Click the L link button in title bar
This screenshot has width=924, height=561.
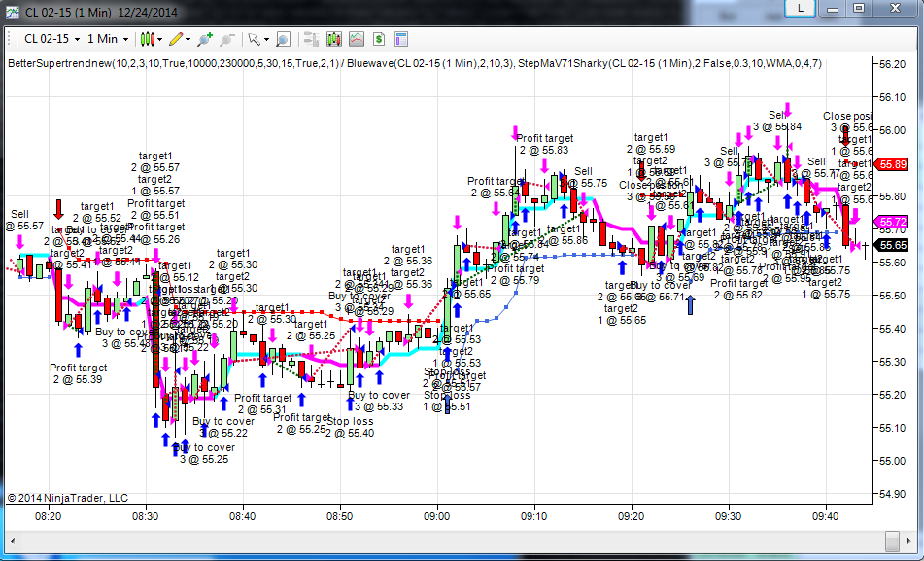pyautogui.click(x=801, y=8)
